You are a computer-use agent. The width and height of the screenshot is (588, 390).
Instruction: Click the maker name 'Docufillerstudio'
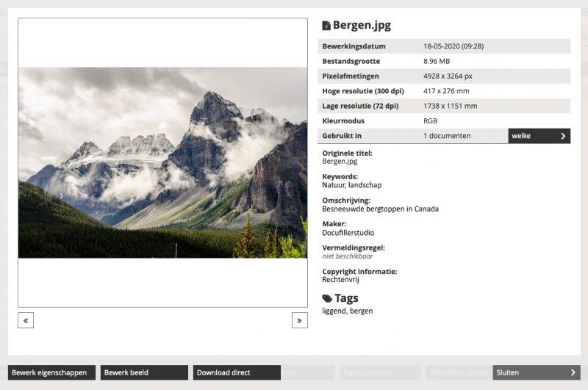pos(348,232)
